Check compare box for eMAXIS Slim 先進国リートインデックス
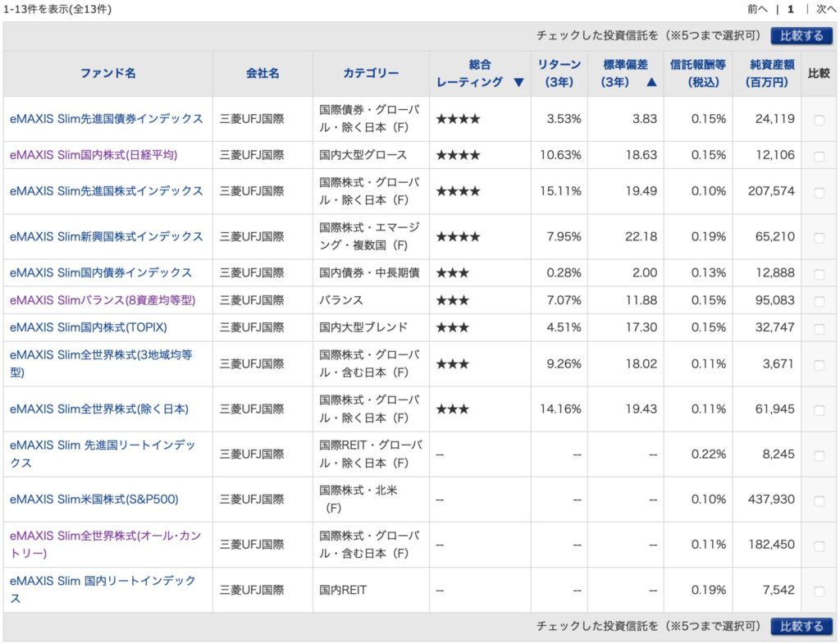Image resolution: width=840 pixels, height=644 pixels. (819, 456)
